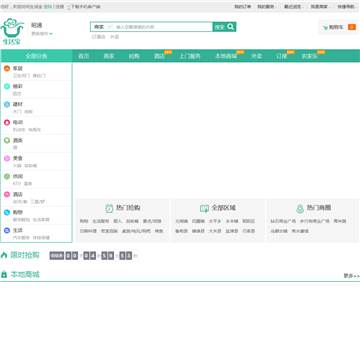Click the 订酒店 quick link under search
The image size is (360, 360).
click(98, 37)
